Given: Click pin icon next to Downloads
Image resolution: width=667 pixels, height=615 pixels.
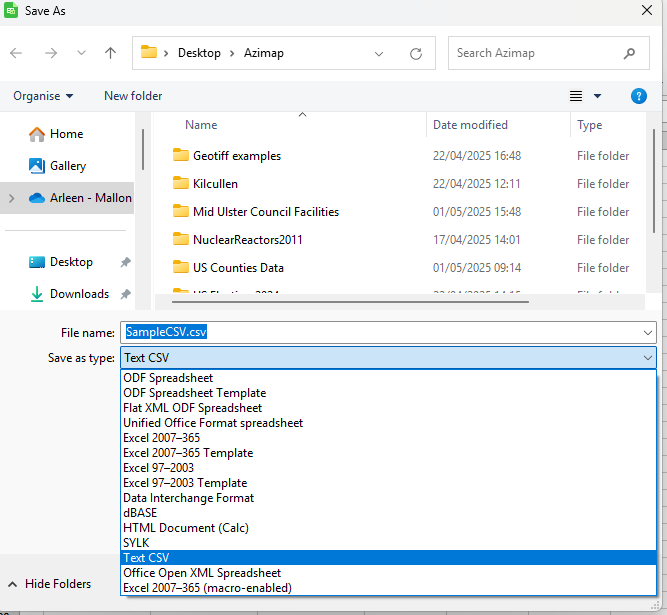Looking at the screenshot, I should pyautogui.click(x=125, y=294).
